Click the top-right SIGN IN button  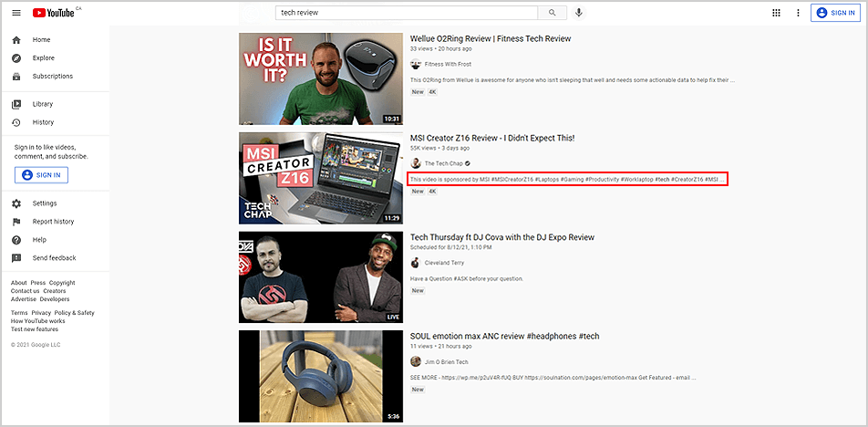coord(836,13)
